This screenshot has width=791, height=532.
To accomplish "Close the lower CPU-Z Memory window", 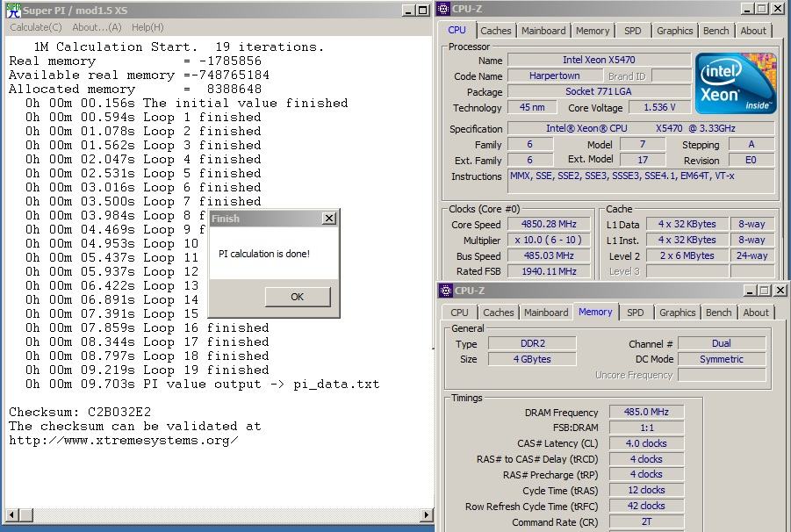I will 780,291.
